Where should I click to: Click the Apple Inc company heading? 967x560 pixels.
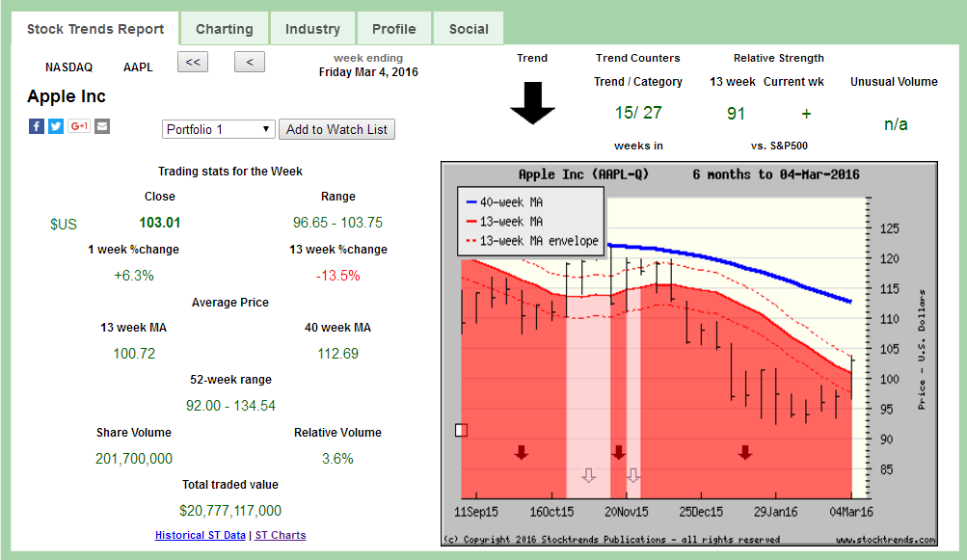point(67,96)
